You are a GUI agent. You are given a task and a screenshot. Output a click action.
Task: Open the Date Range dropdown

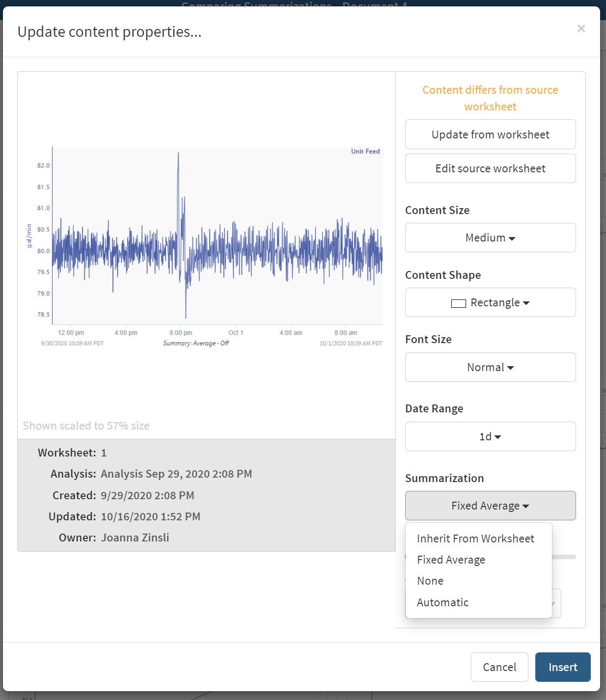coord(490,436)
